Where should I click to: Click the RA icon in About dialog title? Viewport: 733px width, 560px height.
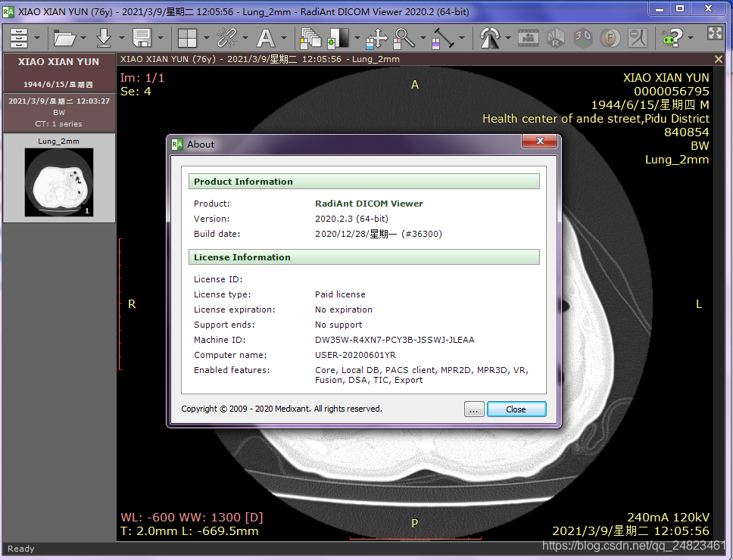point(177,145)
